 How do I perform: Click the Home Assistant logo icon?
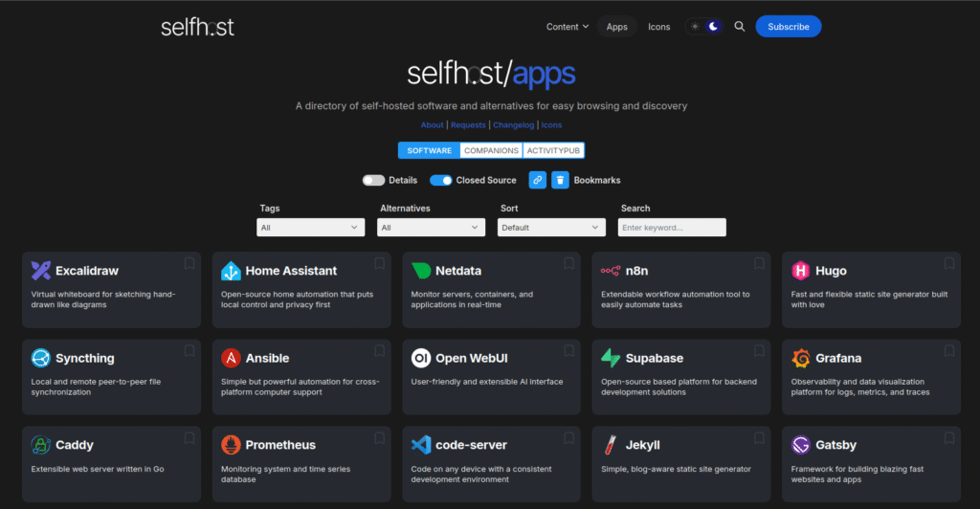pyautogui.click(x=231, y=271)
